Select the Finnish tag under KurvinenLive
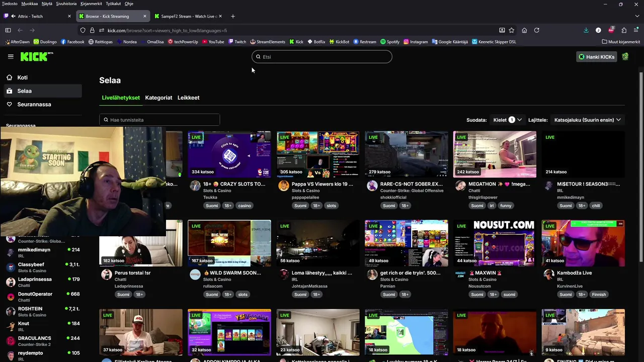Viewport: 644px width, 362px height. point(599,295)
